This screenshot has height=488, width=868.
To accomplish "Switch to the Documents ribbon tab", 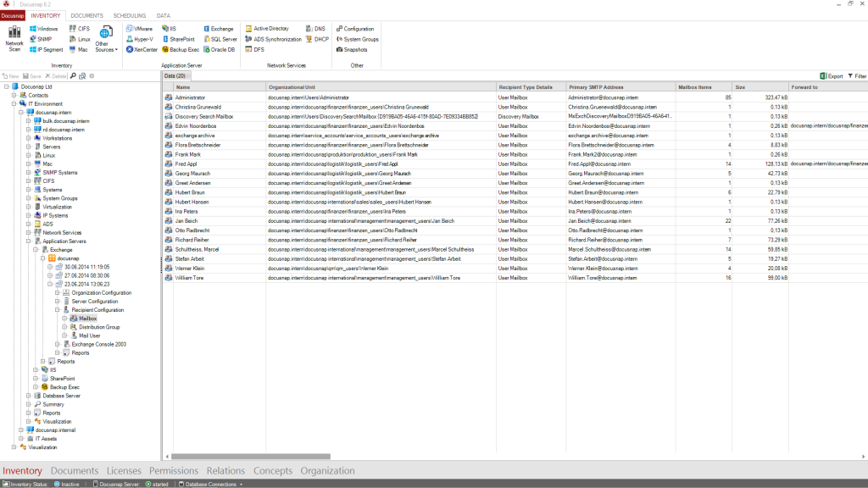I will pyautogui.click(x=86, y=15).
